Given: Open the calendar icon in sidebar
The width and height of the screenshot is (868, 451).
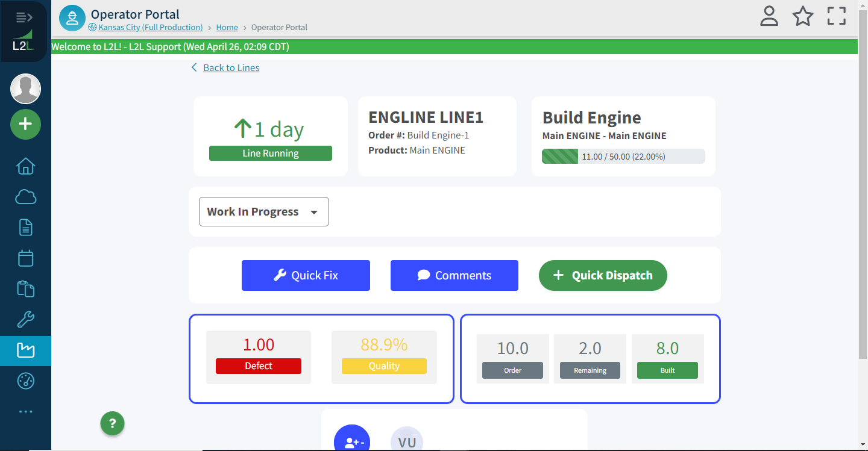Looking at the screenshot, I should [x=25, y=258].
